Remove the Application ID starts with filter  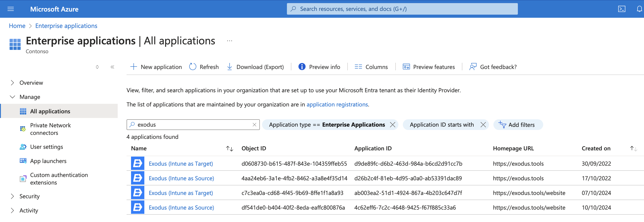[x=483, y=125]
